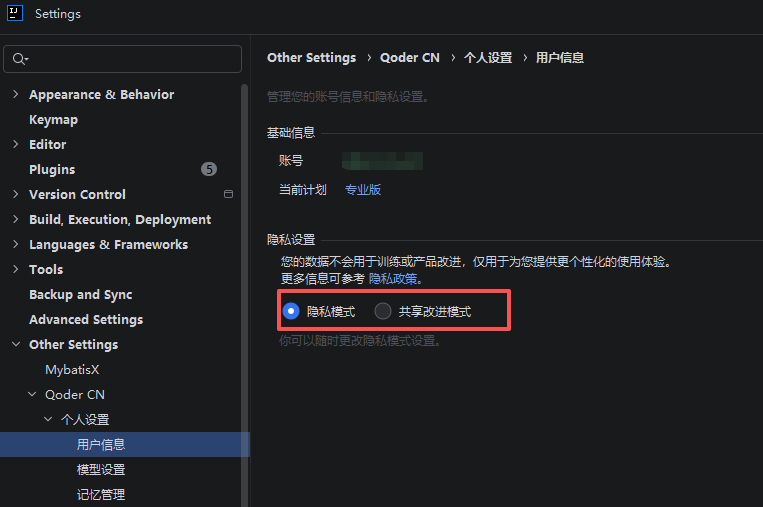Expand the Version Control node
The width and height of the screenshot is (763, 507).
coord(16,194)
